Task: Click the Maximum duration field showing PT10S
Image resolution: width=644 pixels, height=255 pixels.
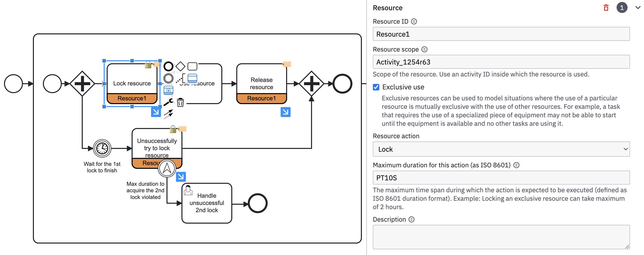Action: click(501, 178)
